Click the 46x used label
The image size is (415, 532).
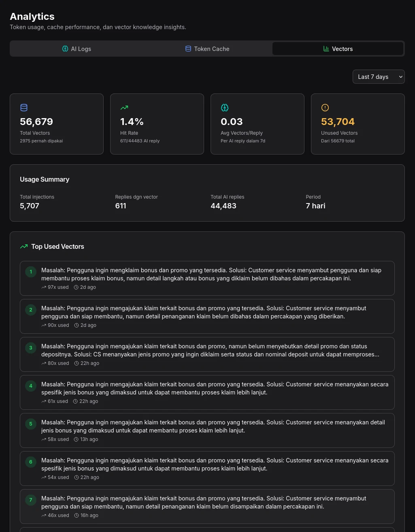point(58,515)
